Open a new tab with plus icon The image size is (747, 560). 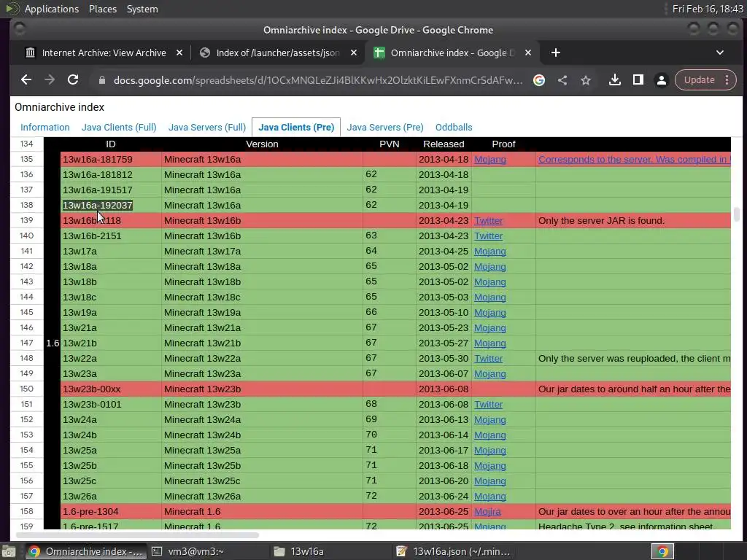click(x=555, y=52)
